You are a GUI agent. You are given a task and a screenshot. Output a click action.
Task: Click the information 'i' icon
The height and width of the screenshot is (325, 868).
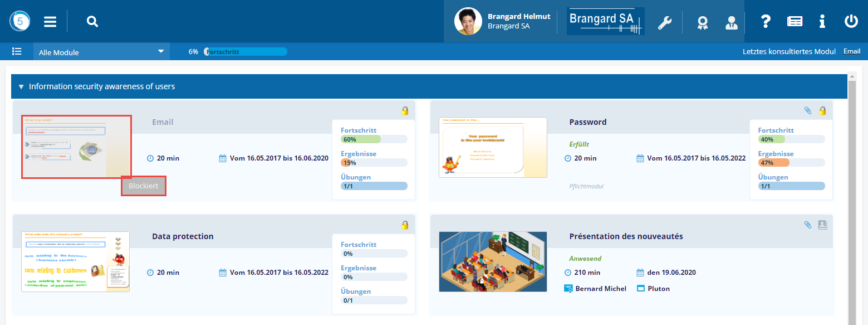click(x=822, y=22)
